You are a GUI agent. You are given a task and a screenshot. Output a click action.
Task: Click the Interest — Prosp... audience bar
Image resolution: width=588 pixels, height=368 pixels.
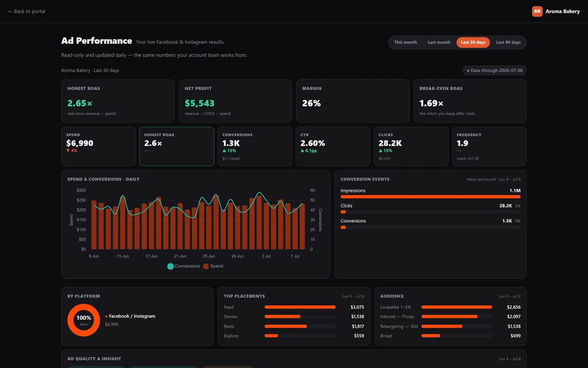coord(456,317)
